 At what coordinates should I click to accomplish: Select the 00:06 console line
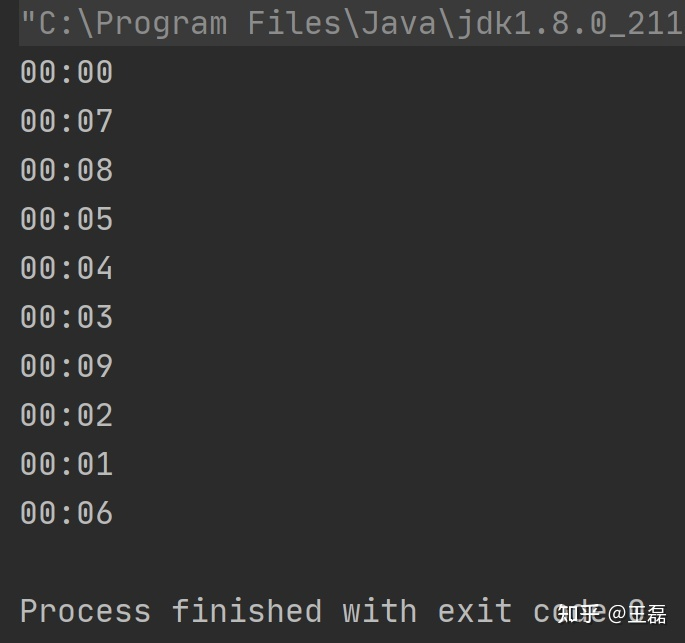tap(66, 514)
